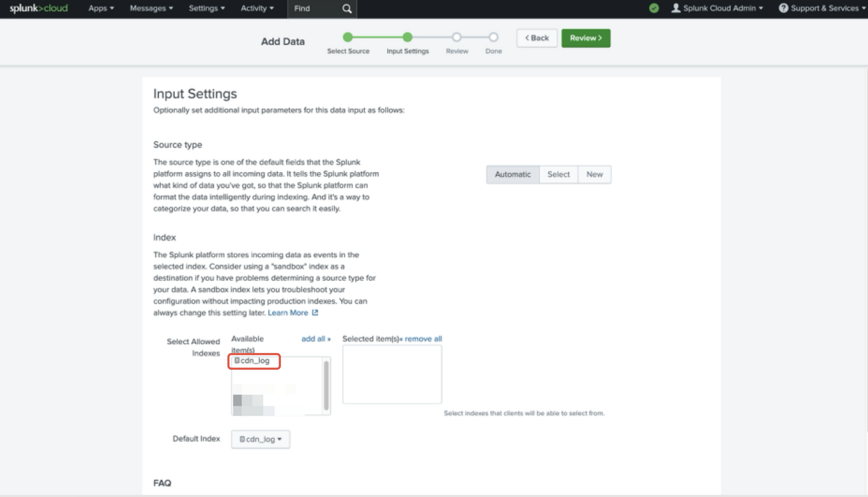Screen dimensions: 868x497
Task: Expand the Apps menu
Action: coord(101,8)
